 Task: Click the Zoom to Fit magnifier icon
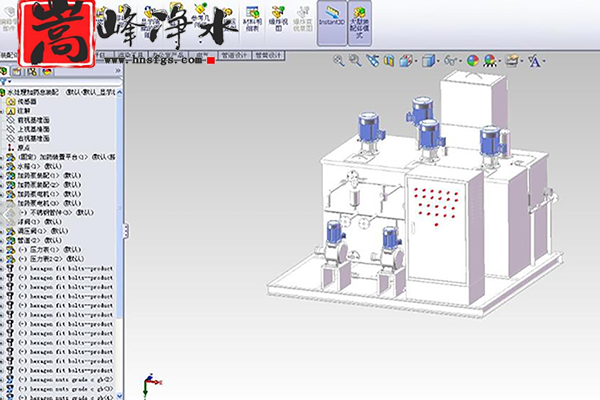(x=338, y=61)
